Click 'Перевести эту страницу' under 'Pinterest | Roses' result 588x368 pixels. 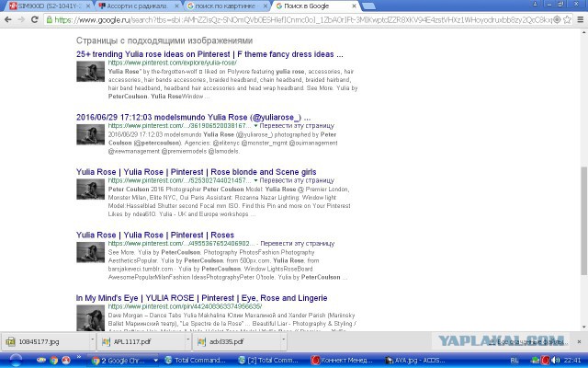click(x=298, y=244)
